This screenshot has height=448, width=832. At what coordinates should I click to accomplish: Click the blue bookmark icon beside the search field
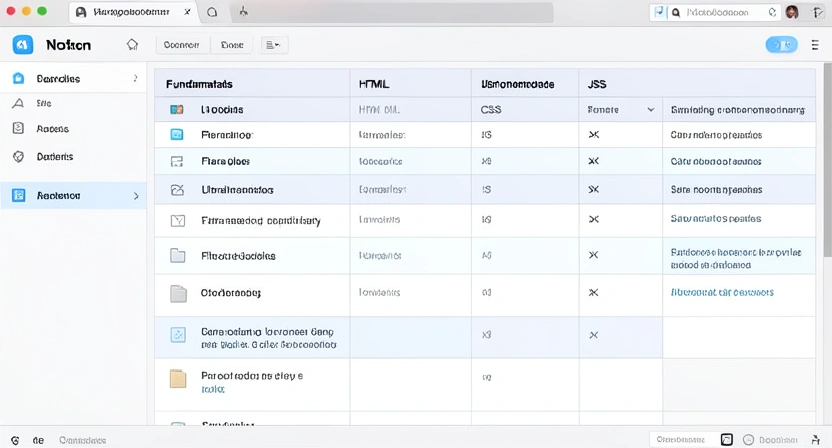(x=658, y=12)
